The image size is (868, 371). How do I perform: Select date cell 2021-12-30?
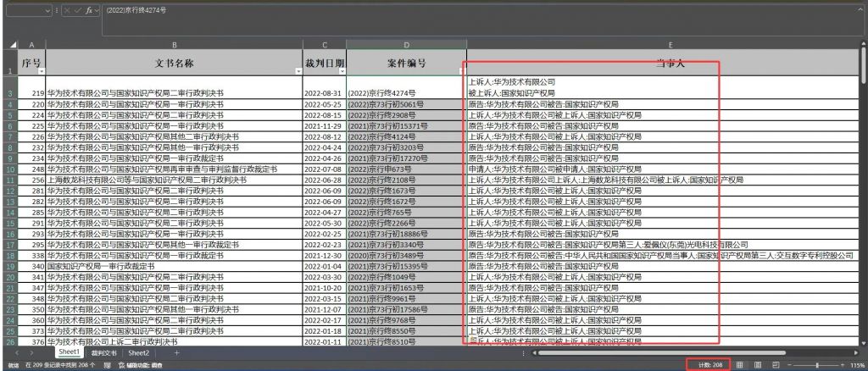pyautogui.click(x=325, y=256)
